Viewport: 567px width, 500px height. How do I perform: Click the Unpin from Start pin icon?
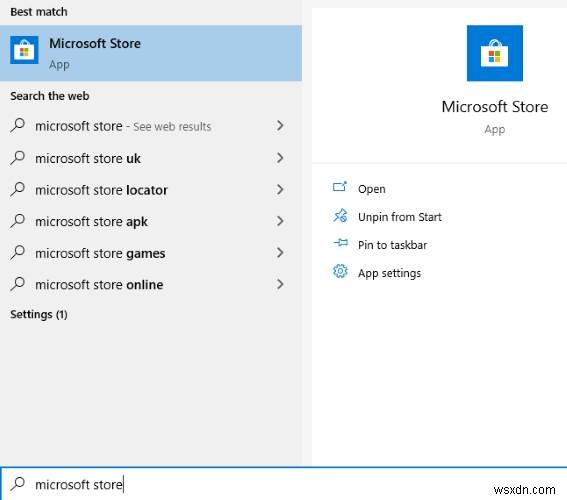340,215
